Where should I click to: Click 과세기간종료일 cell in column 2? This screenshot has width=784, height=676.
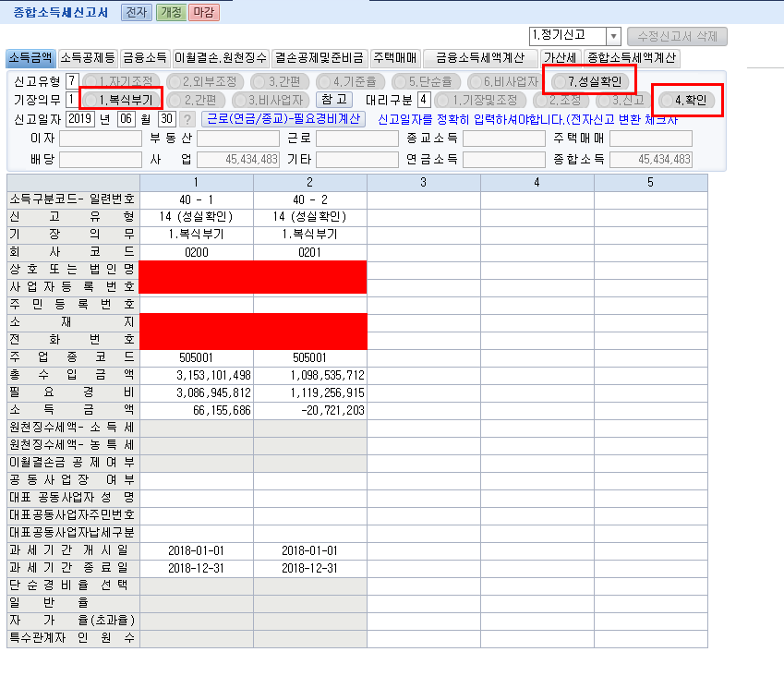point(310,569)
